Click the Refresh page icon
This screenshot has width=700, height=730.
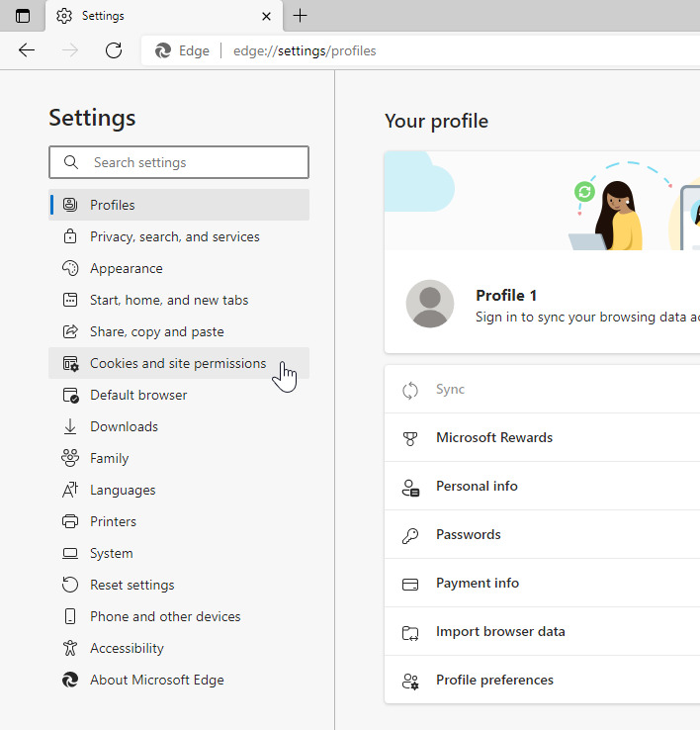[114, 49]
